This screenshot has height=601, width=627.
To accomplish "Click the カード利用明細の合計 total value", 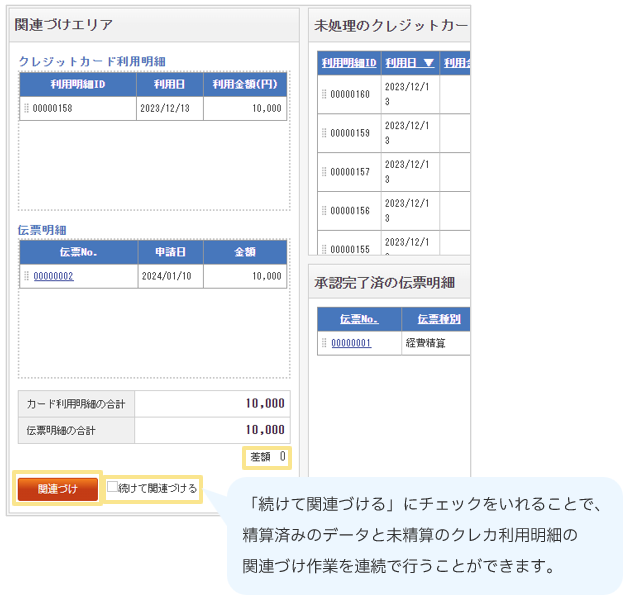I will point(212,404).
